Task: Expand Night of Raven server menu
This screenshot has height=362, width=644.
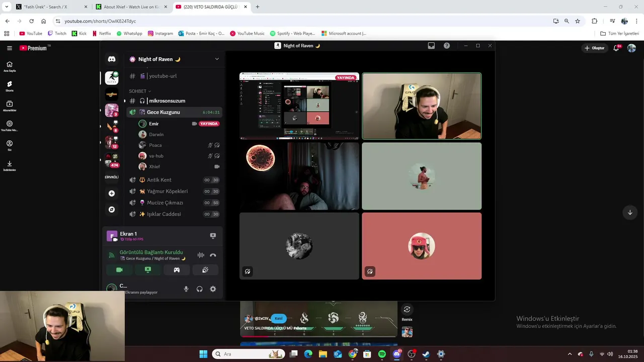Action: pyautogui.click(x=217, y=59)
